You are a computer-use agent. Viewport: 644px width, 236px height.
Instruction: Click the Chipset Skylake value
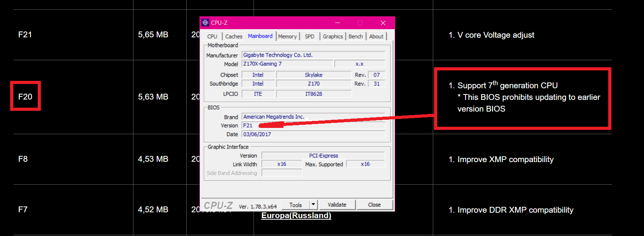[x=314, y=75]
